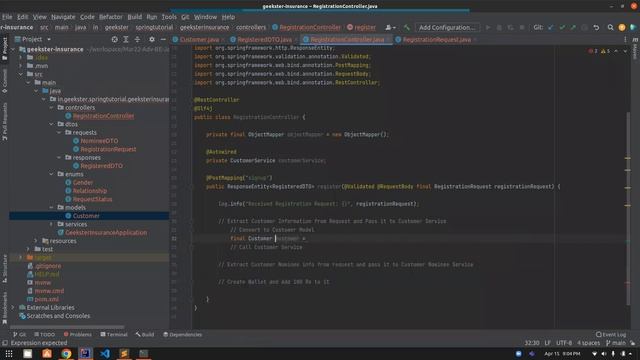Toggle the Pull Requests sidebar button
The height and width of the screenshot is (360, 640).
coord(4,122)
